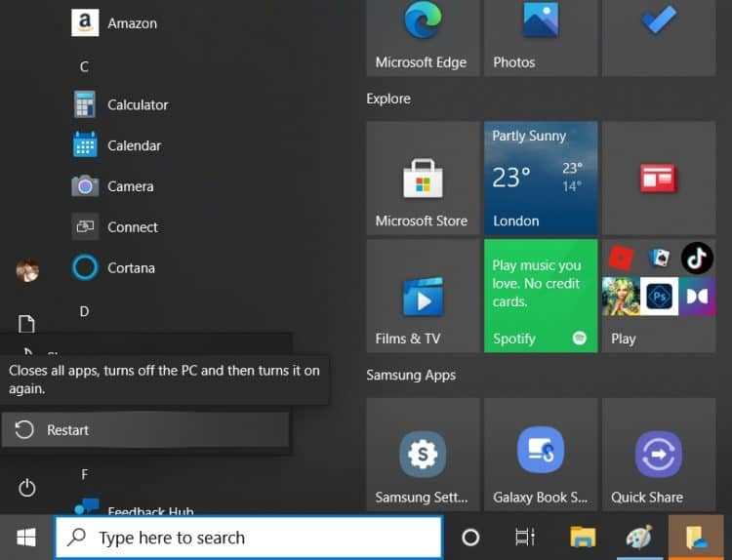Open the user account picture
The image size is (732, 560).
(27, 270)
